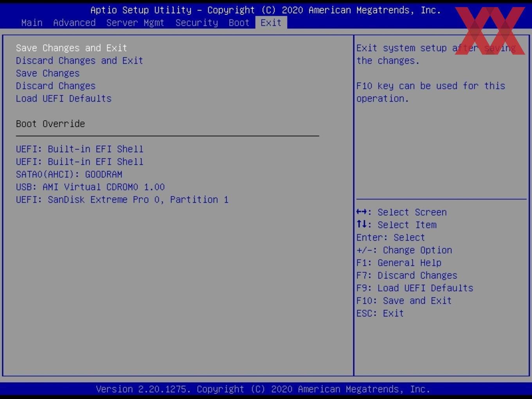Screen dimensions: 532x399
Task: Select the Exit tab
Action: coord(271,23)
